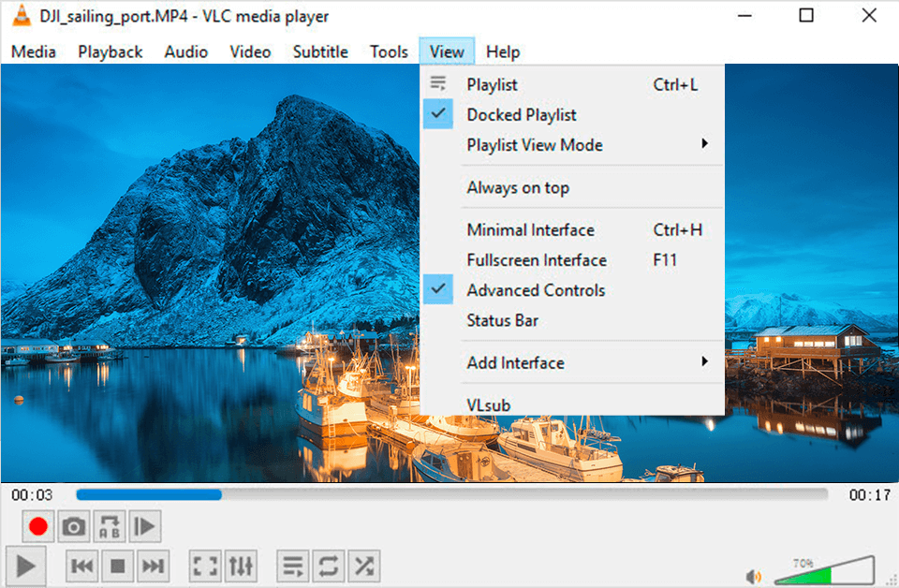
Task: Click the A-B loop button
Action: 109,527
